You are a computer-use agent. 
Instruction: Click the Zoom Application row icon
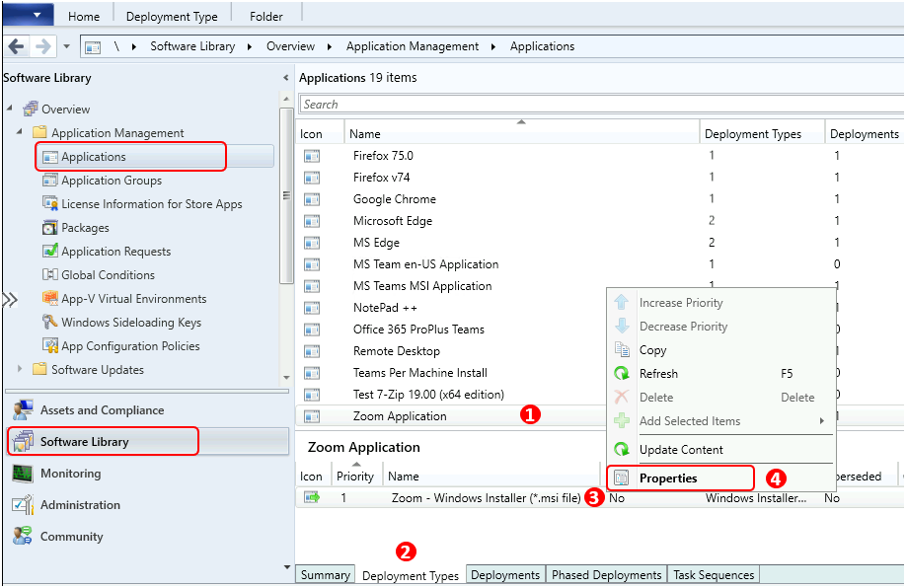pyautogui.click(x=312, y=416)
